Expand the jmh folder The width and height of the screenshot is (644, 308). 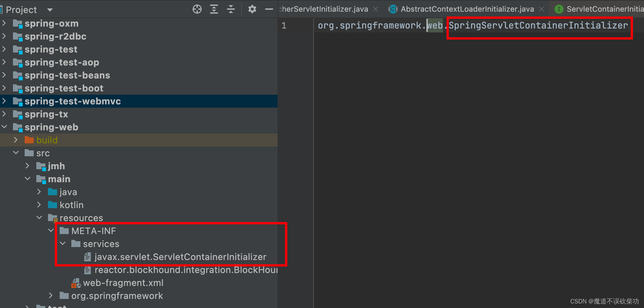click(28, 166)
